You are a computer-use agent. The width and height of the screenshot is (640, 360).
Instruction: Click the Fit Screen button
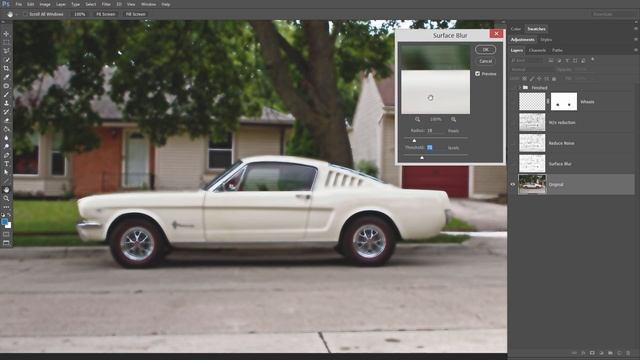106,14
